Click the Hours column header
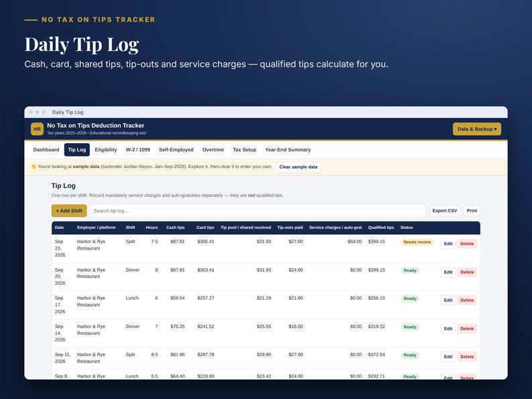The image size is (532, 399). [151, 228]
